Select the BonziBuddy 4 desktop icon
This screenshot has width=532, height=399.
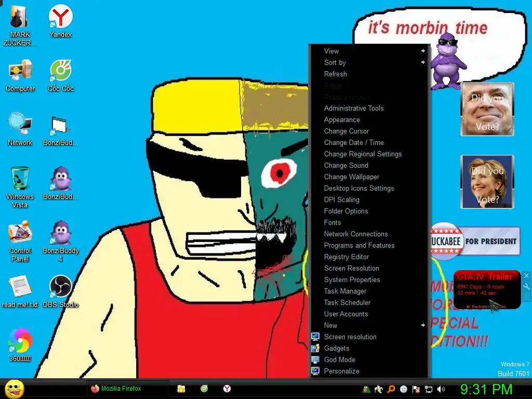tap(60, 241)
